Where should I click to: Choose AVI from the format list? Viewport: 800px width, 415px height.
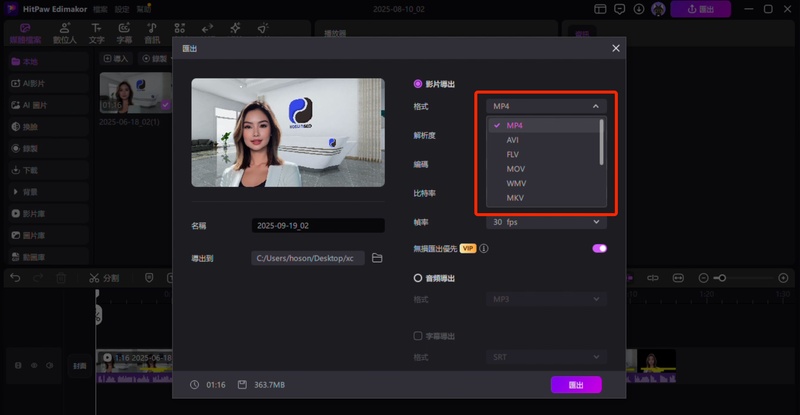(513, 140)
